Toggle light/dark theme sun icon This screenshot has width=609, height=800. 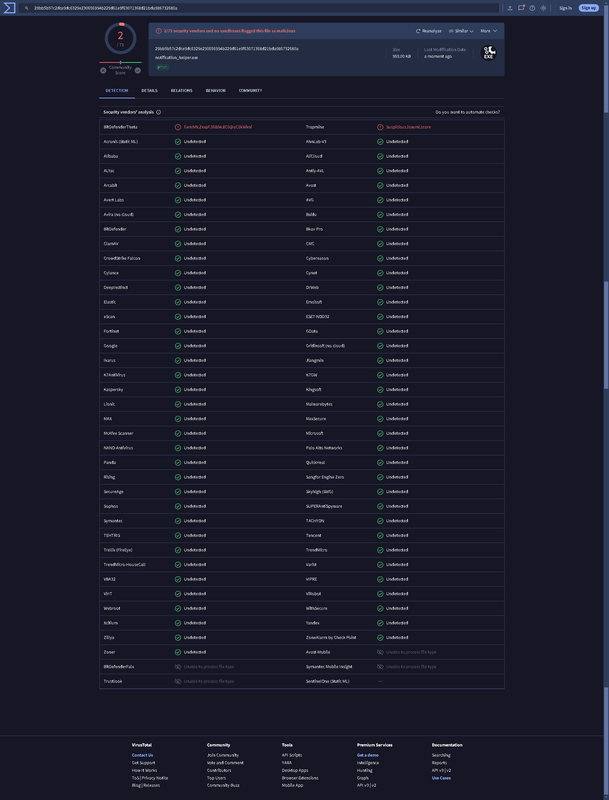pos(543,8)
